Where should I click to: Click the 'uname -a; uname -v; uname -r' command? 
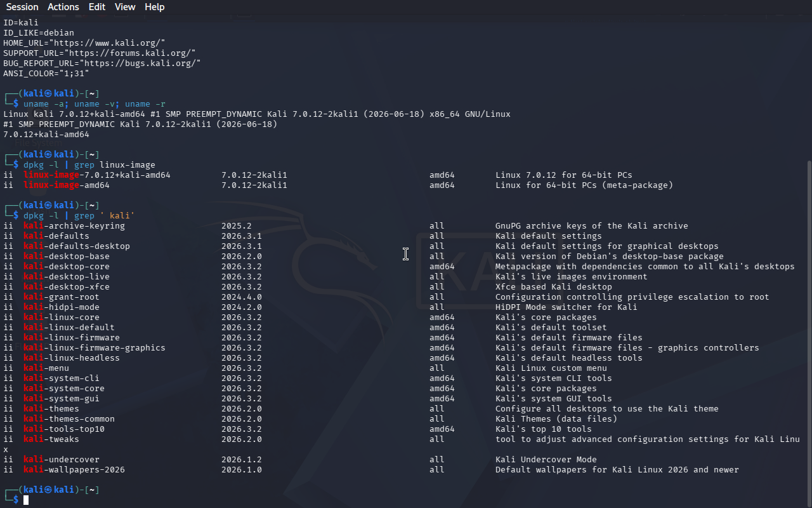point(95,104)
